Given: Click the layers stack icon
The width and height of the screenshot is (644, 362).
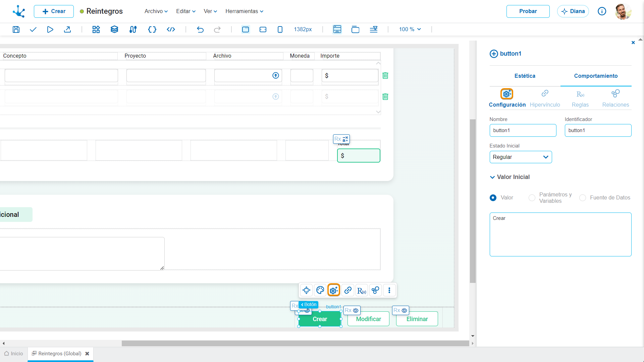Looking at the screenshot, I should tap(114, 29).
